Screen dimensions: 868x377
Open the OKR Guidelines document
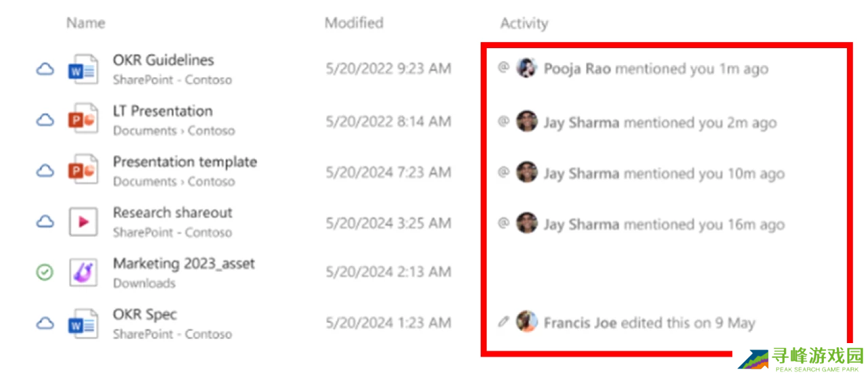click(x=163, y=60)
